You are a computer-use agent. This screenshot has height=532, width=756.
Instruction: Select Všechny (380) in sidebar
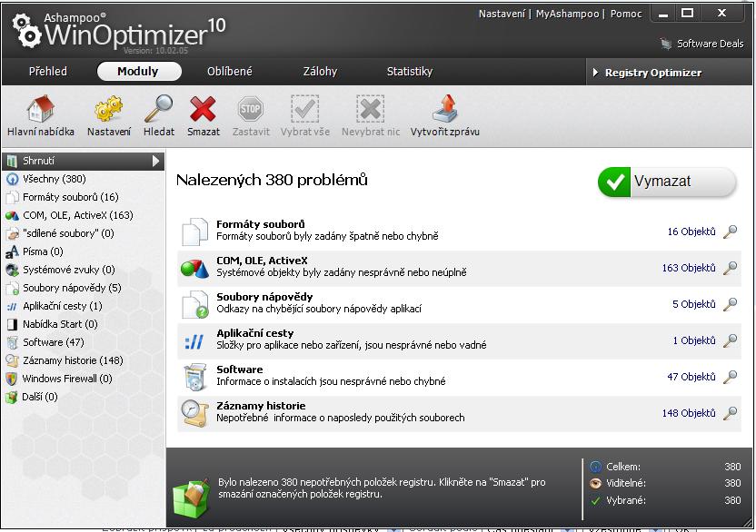point(55,179)
